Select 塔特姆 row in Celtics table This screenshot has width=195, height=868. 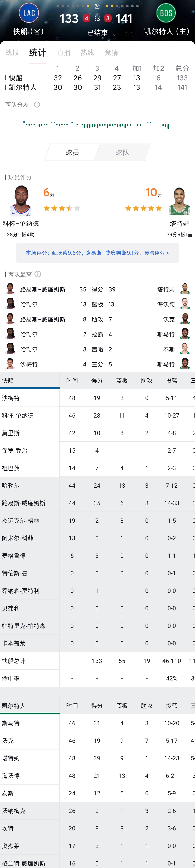click(11, 758)
